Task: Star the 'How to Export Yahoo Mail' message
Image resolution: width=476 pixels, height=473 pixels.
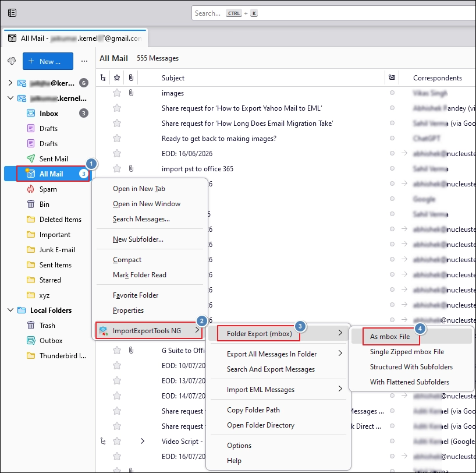Action: point(117,108)
